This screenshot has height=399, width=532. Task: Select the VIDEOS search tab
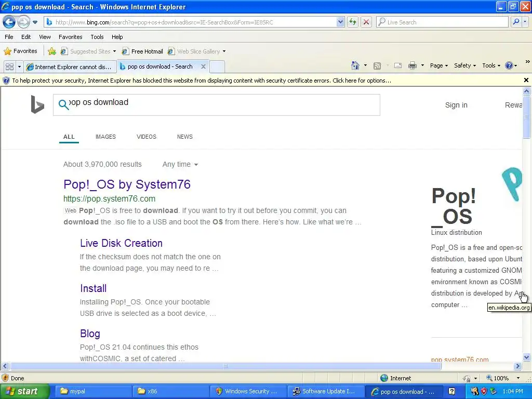[x=146, y=137]
